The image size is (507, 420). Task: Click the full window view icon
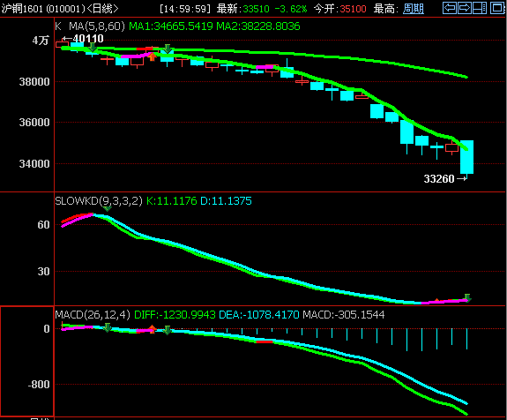pyautogui.click(x=497, y=7)
